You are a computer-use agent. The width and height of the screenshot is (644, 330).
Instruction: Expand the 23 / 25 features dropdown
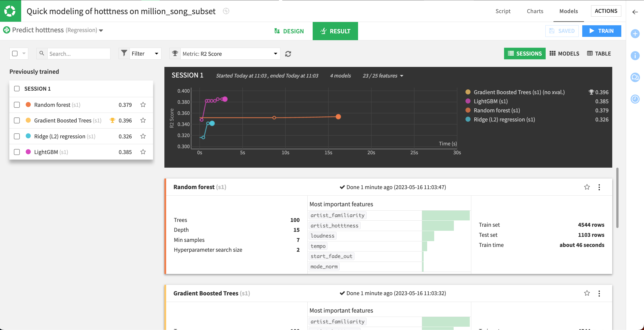383,76
